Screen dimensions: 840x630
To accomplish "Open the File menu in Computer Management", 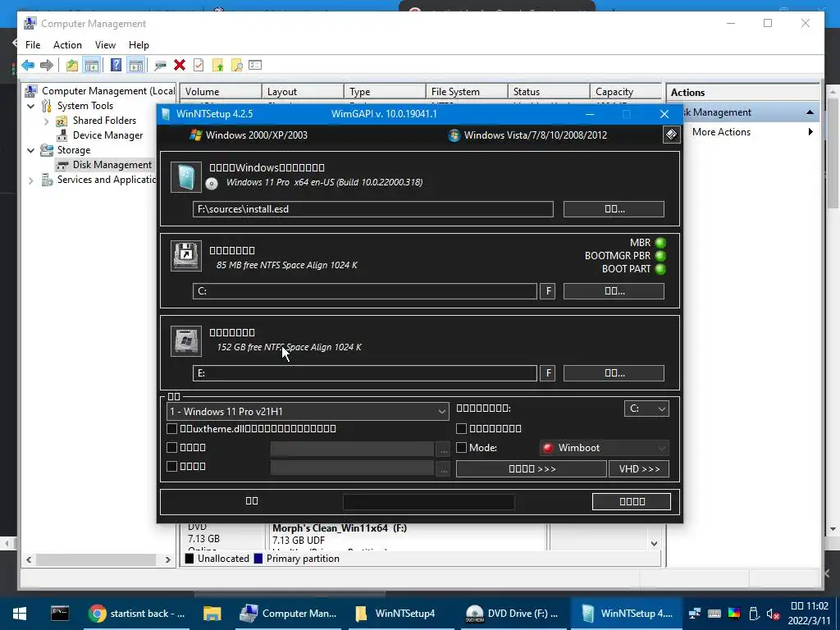I will point(33,45).
